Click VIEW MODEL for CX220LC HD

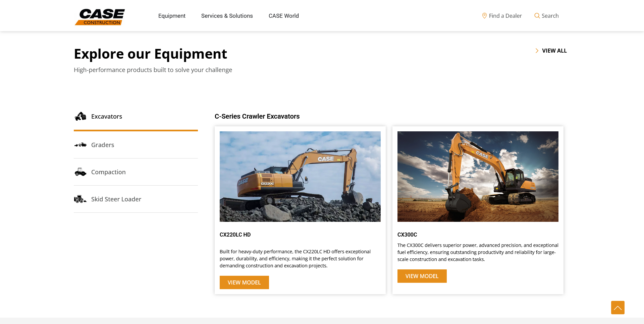click(x=244, y=282)
